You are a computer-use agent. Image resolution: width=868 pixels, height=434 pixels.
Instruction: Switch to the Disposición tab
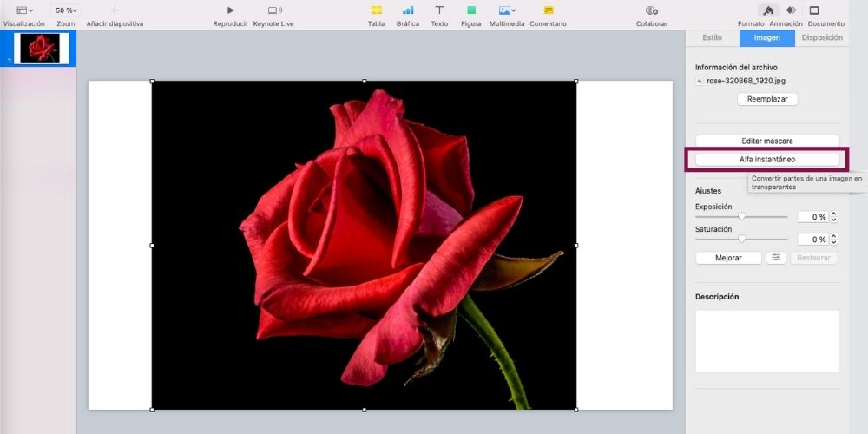click(x=822, y=37)
